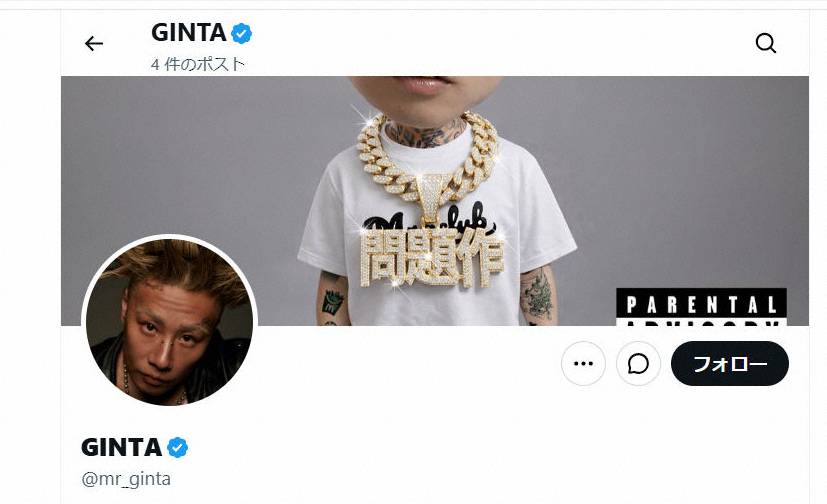The height and width of the screenshot is (504, 827).
Task: Click the neck tattoo in the banner photo
Action: point(423,133)
